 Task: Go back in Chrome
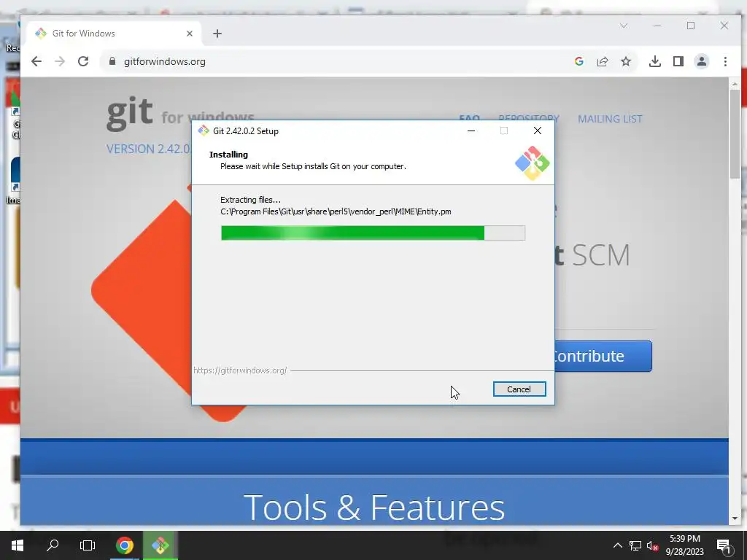tap(36, 61)
